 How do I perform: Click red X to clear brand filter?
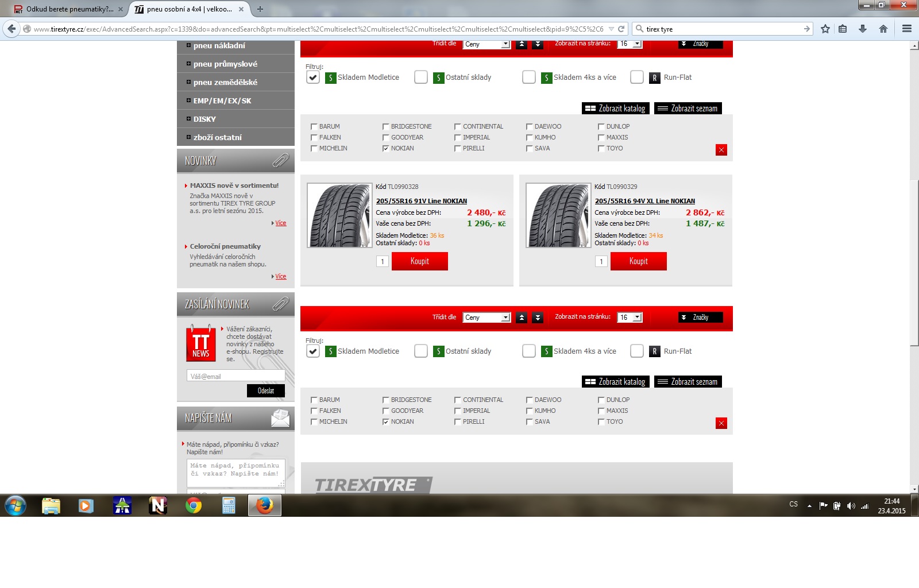pyautogui.click(x=721, y=150)
